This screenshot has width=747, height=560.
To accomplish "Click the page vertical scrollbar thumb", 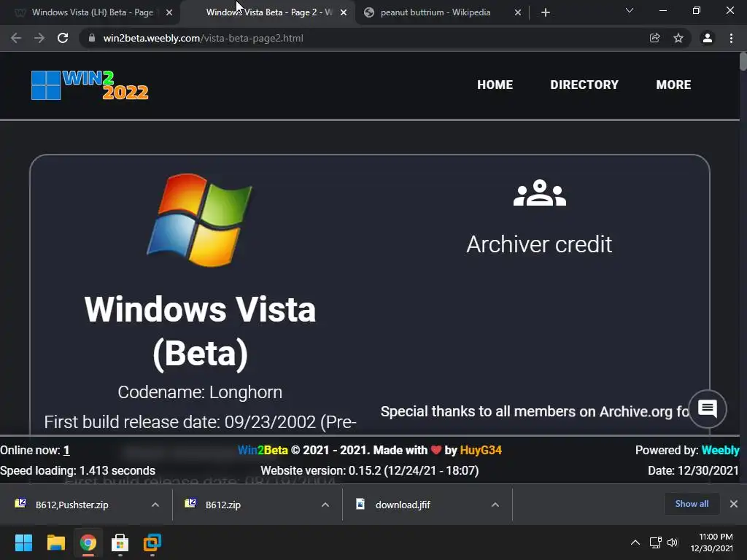I will click(x=743, y=62).
